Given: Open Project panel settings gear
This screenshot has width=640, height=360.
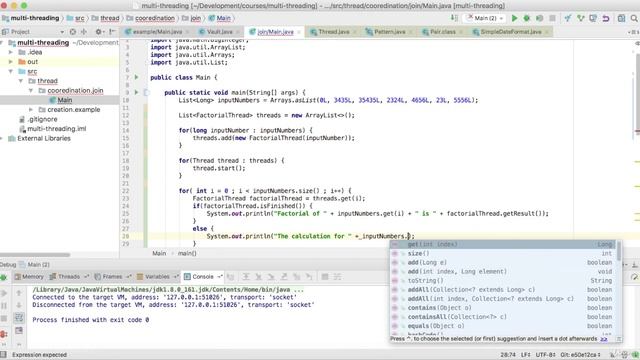Looking at the screenshot, I should click(99, 31).
